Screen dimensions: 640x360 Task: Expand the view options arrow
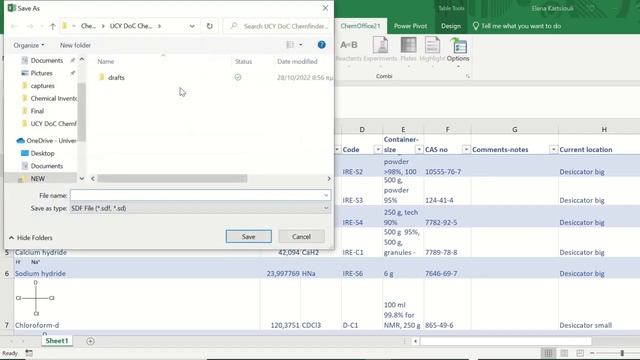(301, 45)
